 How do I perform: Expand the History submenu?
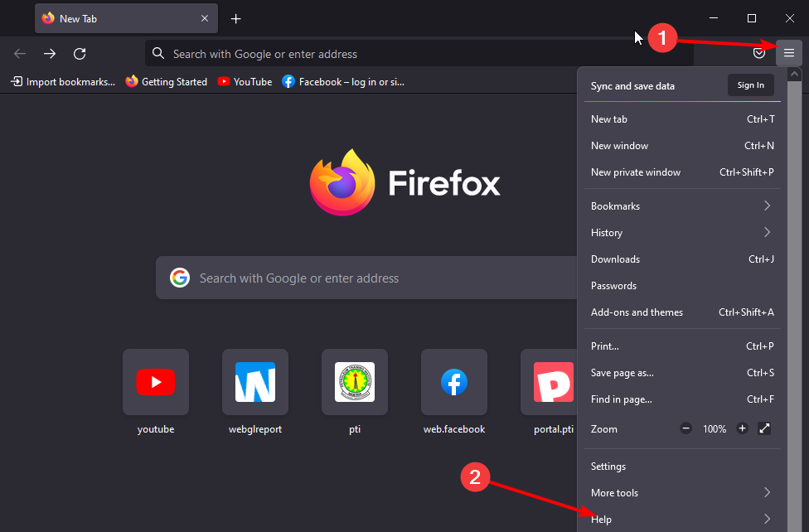coord(682,233)
